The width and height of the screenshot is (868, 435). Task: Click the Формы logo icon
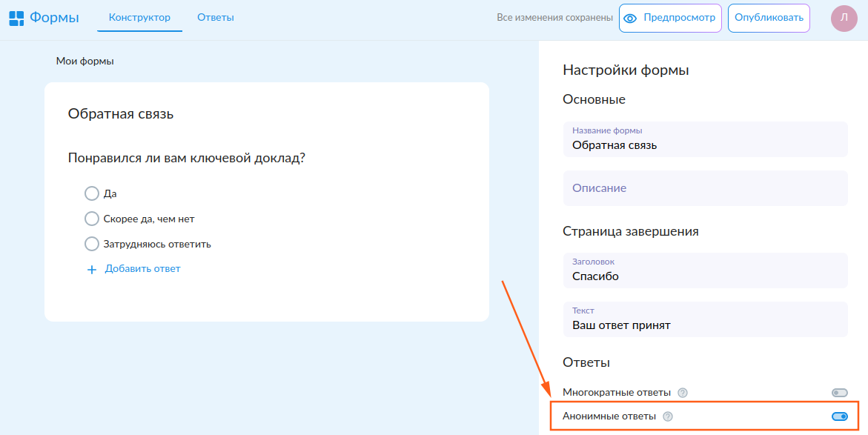[x=16, y=19]
